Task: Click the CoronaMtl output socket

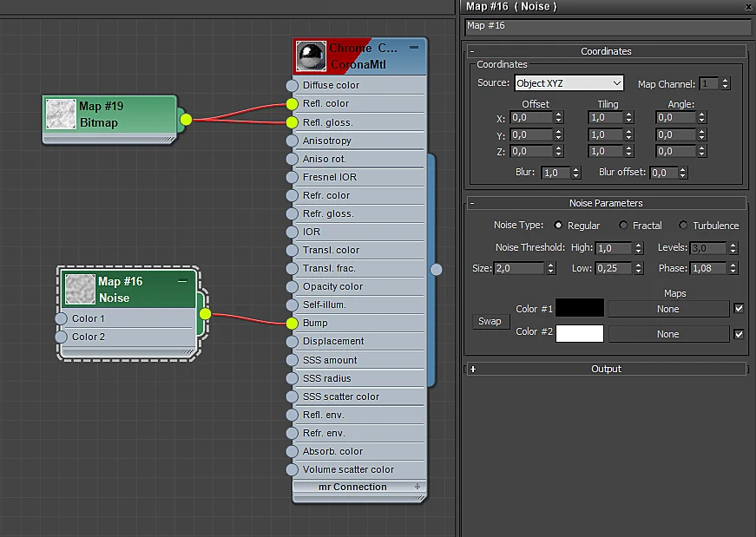Action: [x=436, y=270]
